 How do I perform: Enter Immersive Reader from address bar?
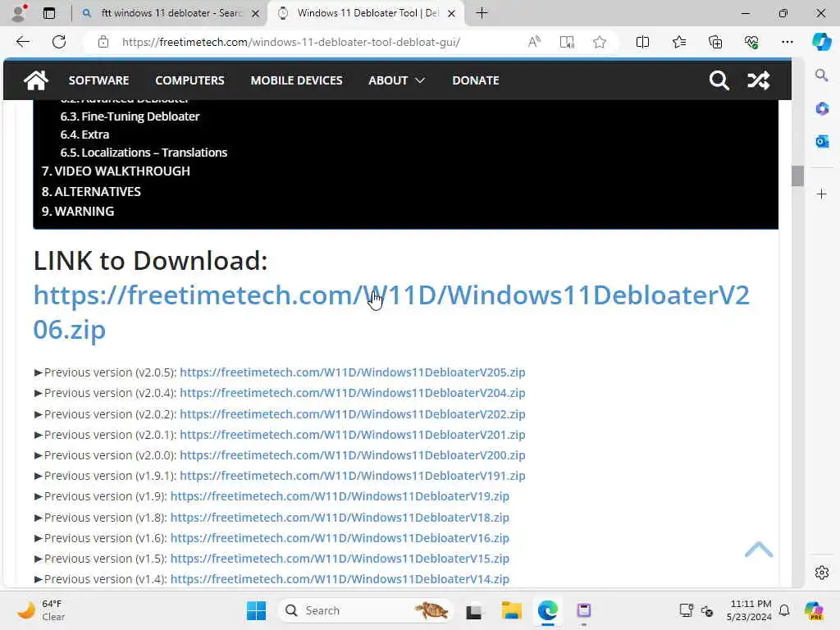pyautogui.click(x=567, y=42)
